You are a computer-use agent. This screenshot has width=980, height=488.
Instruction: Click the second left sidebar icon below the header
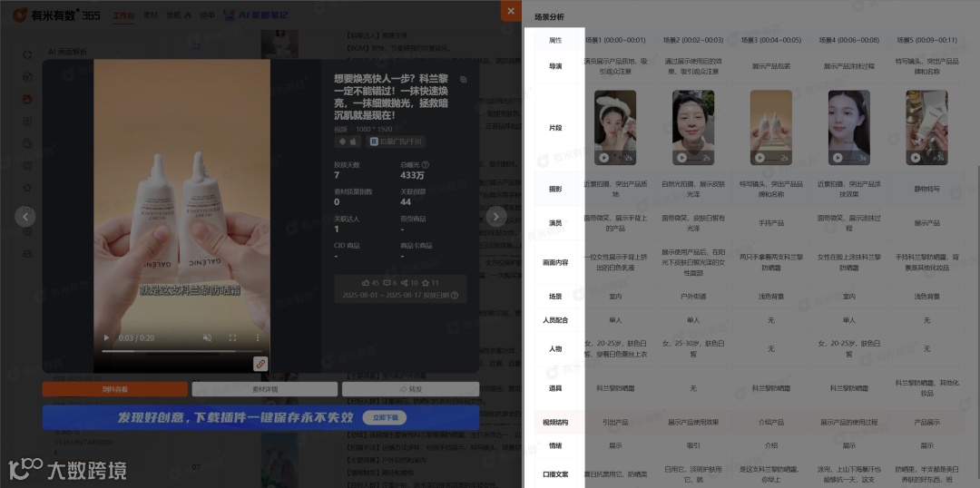(27, 77)
